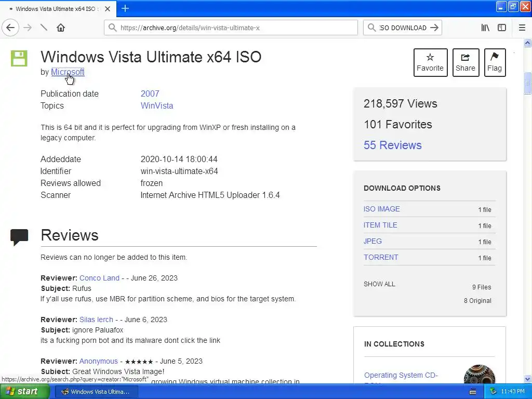Viewport: 532px width, 399px height.
Task: Click the magnifier icon in the address bar
Action: pos(112,28)
